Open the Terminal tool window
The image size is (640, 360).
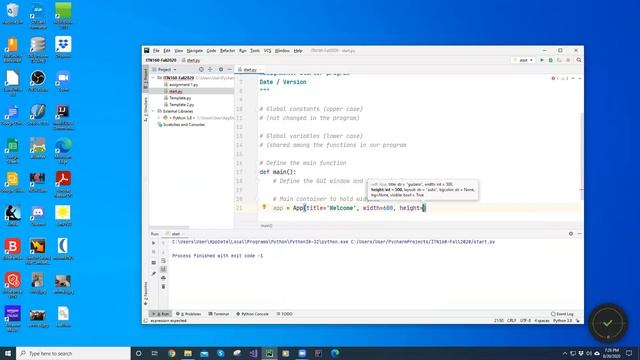(219, 314)
